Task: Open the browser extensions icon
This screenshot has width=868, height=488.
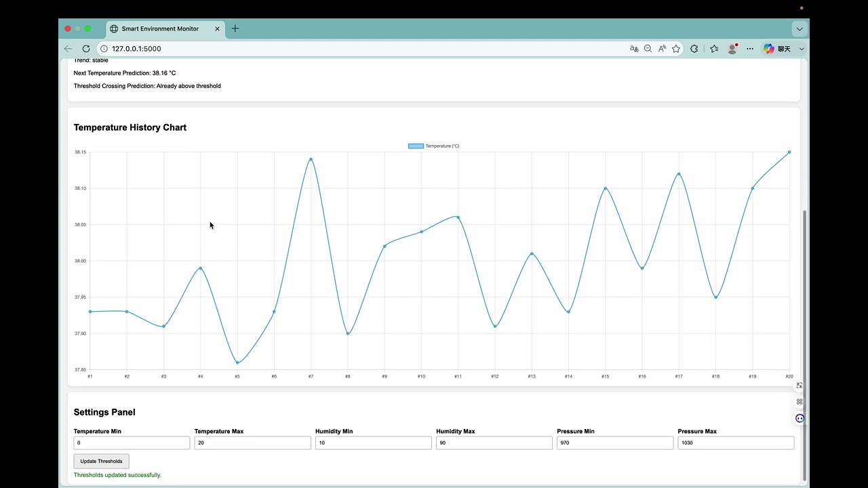Action: [x=694, y=49]
